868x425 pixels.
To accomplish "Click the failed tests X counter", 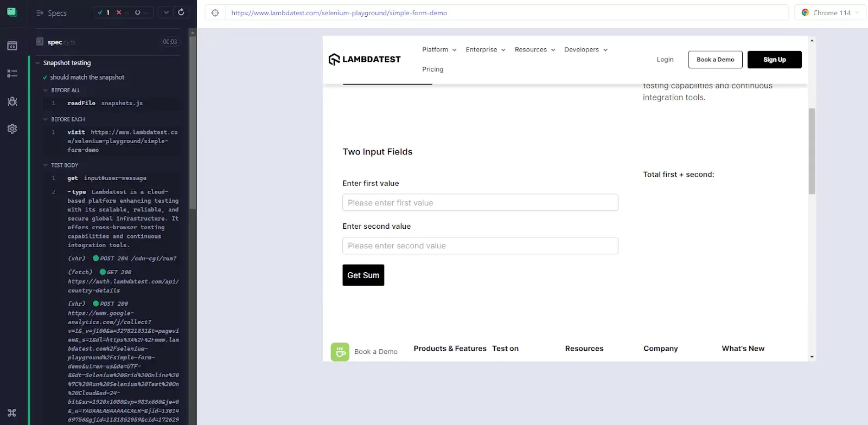I will tap(123, 12).
